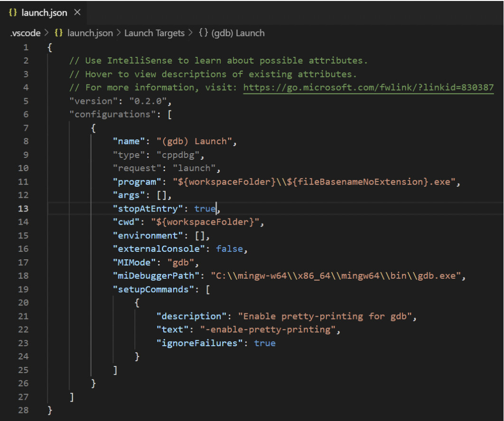Click the "args" key
Image resolution: width=504 pixels, height=421 pixels.
[x=129, y=195]
